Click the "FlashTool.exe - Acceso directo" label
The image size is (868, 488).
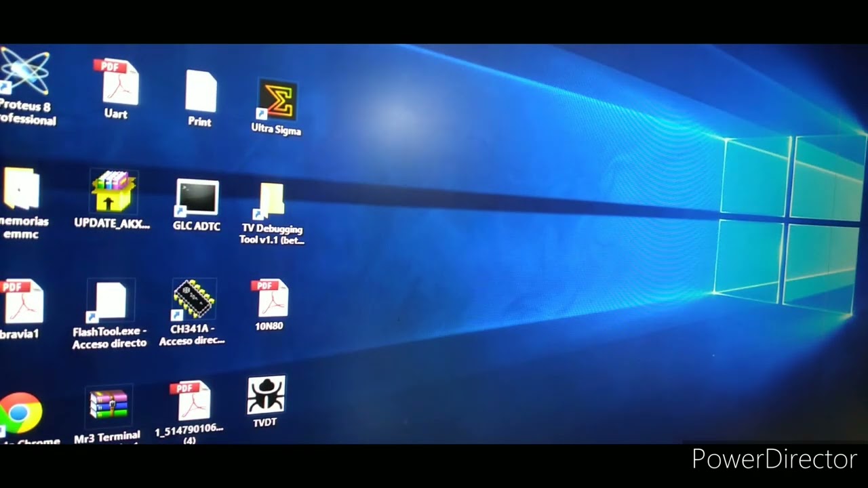[110, 337]
